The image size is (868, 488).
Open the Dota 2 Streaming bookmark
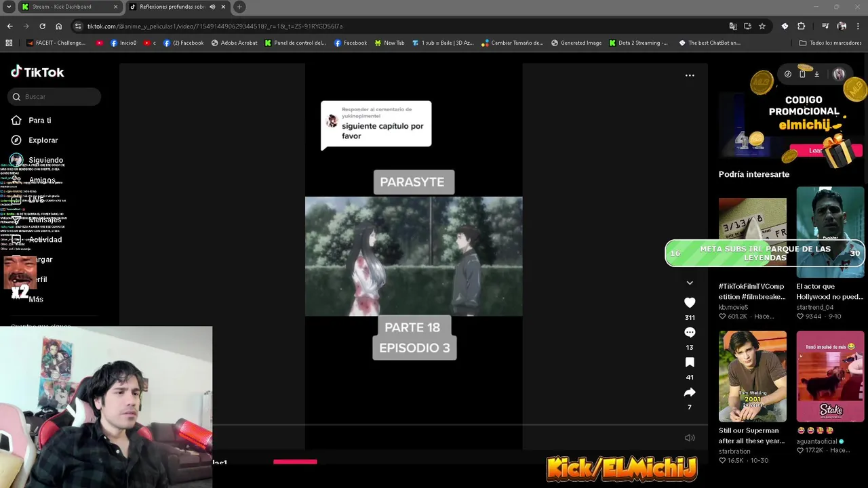[x=639, y=43]
